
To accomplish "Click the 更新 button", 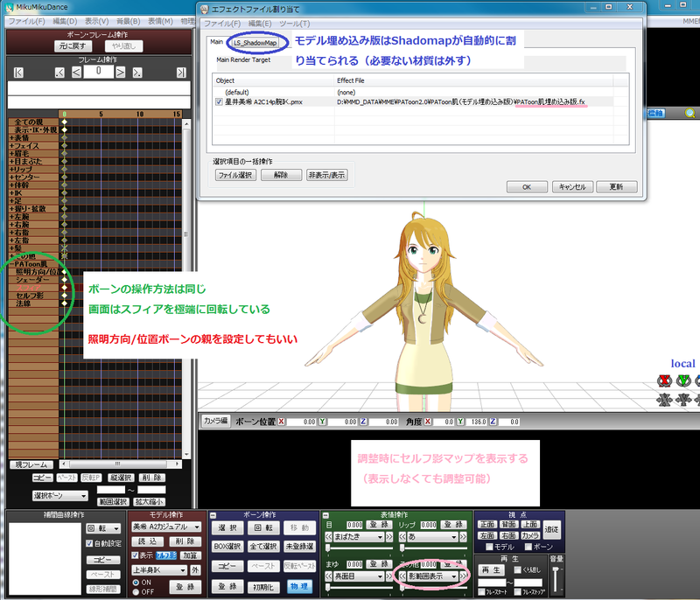I will click(617, 186).
